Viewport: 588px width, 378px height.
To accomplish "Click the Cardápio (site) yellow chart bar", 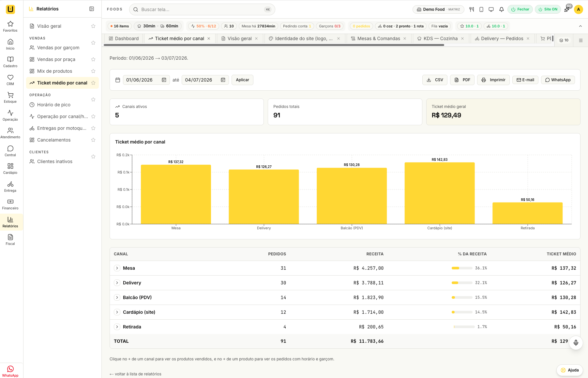I will 440,193.
